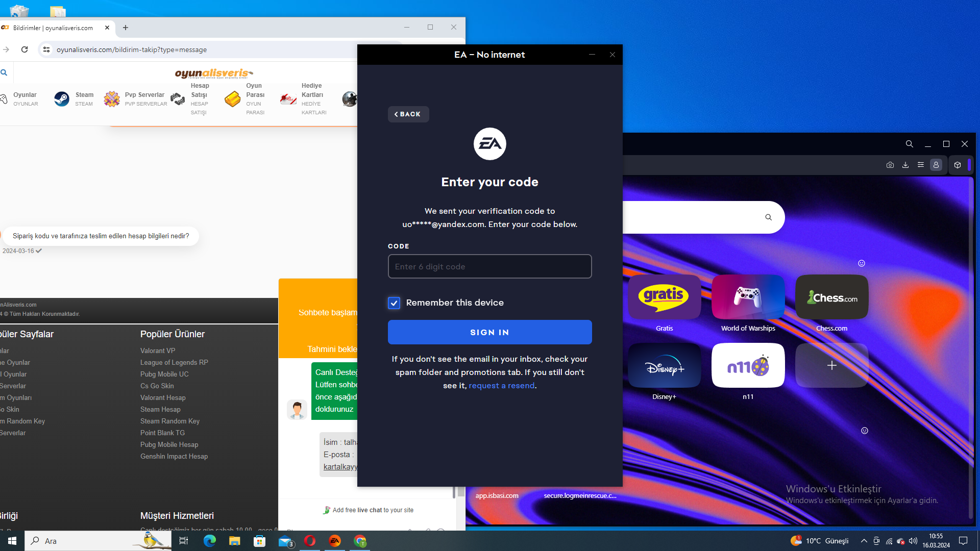Open Microsoft Store from taskbar
Image resolution: width=980 pixels, height=551 pixels.
pos(259,541)
